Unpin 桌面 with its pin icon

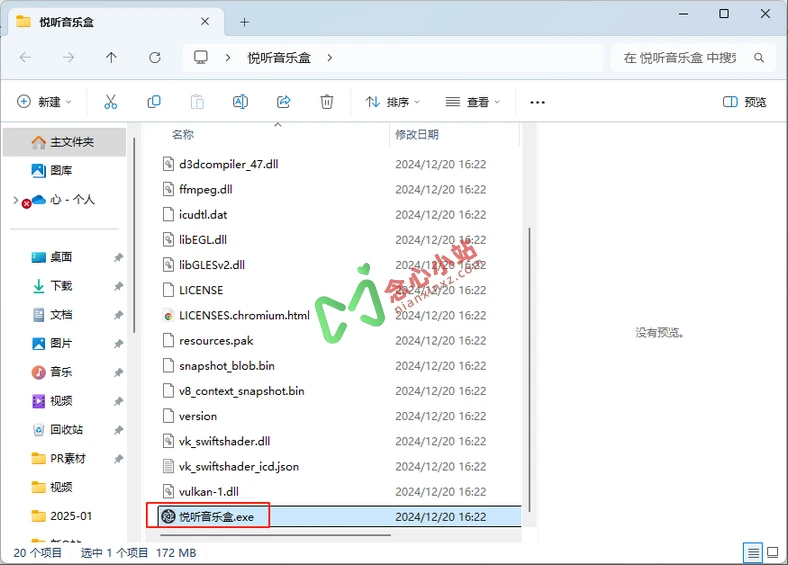point(118,257)
